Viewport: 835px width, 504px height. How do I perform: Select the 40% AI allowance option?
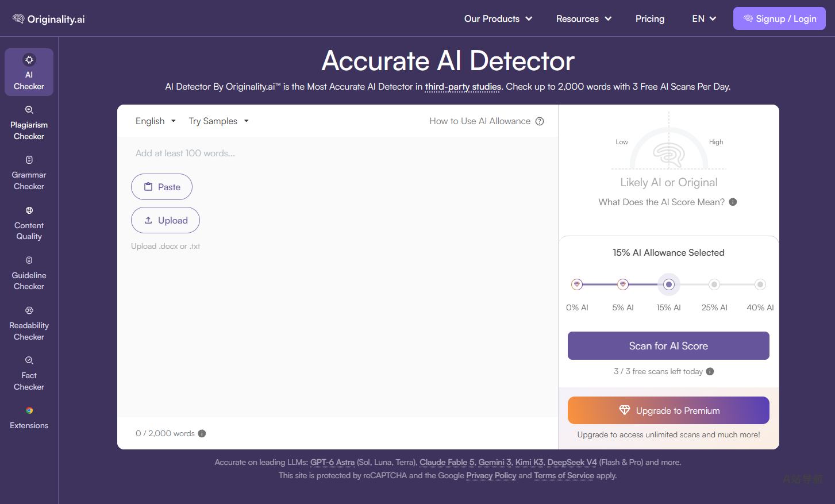[760, 284]
